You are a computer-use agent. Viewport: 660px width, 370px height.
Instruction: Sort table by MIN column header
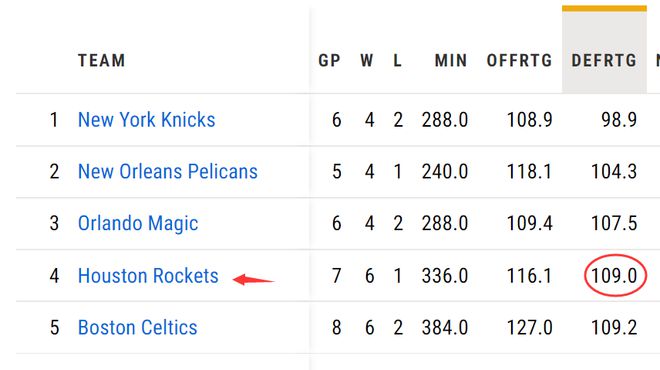point(451,61)
